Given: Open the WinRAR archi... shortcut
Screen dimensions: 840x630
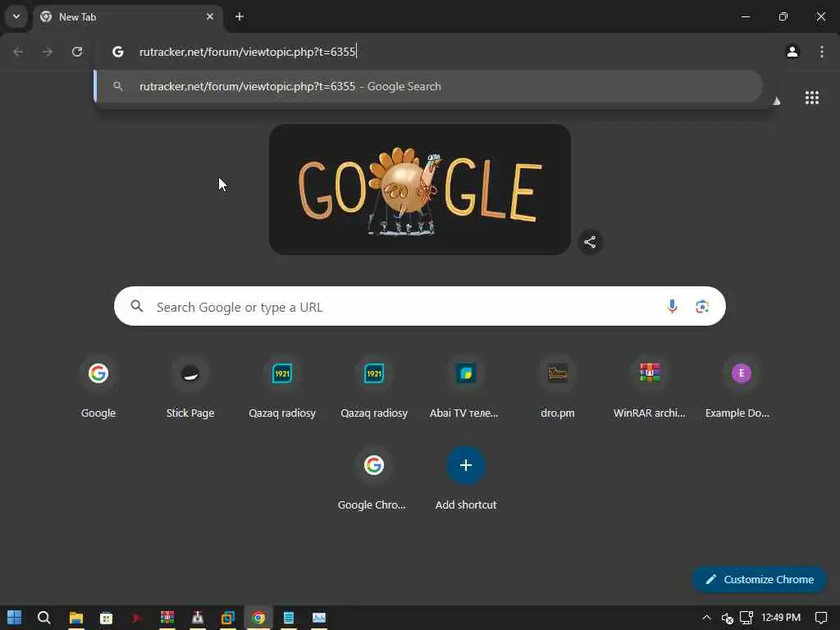Looking at the screenshot, I should coord(650,387).
